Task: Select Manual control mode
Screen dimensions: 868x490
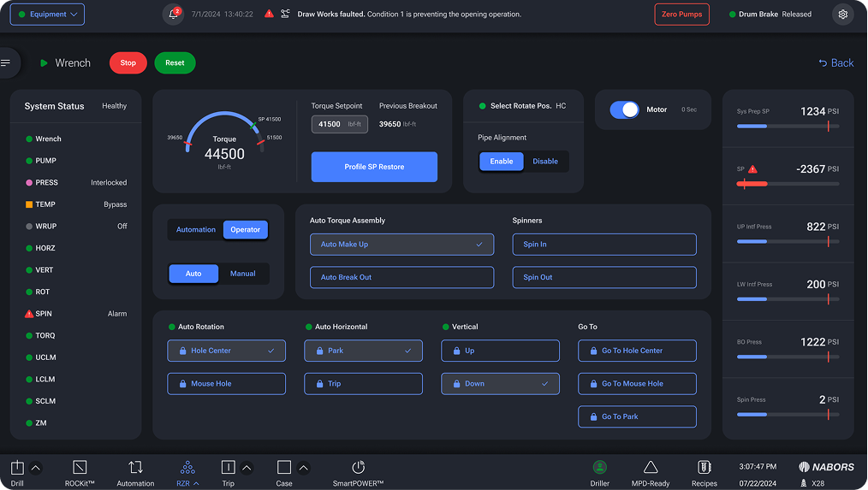Action: point(242,274)
